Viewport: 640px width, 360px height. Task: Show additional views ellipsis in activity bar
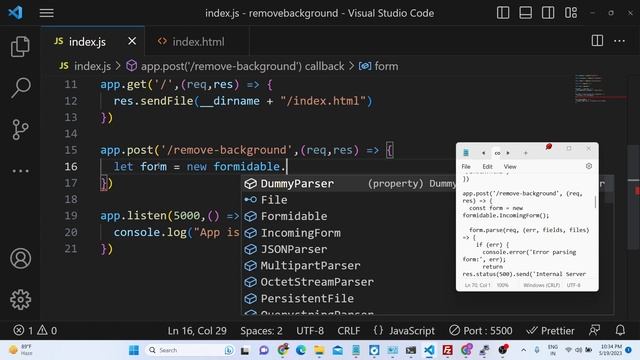pyautogui.click(x=20, y=171)
